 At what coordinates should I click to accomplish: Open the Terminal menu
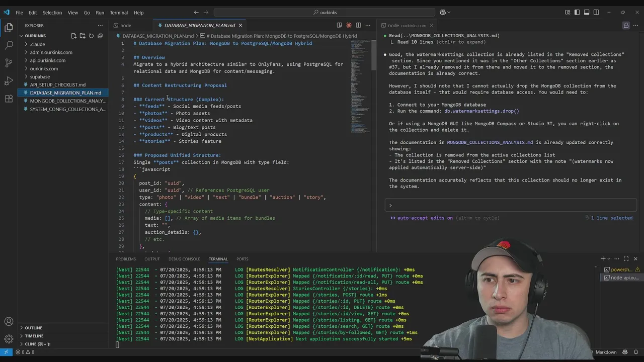(119, 13)
